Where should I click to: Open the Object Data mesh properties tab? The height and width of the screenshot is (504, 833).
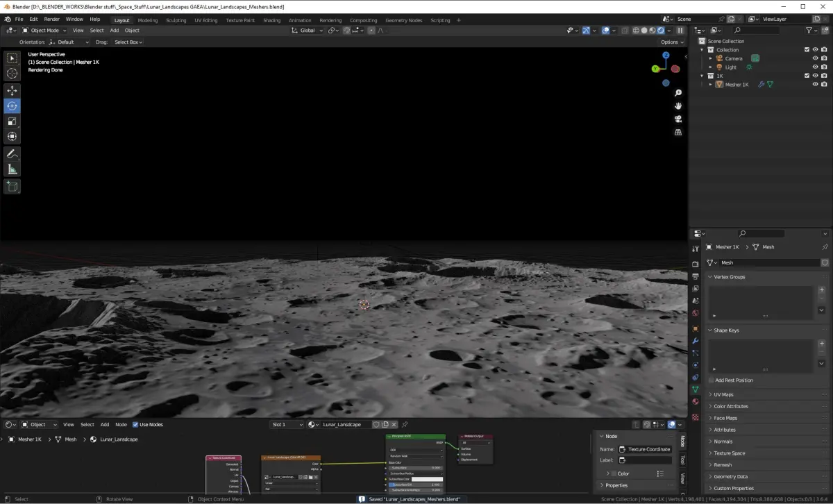point(696,389)
